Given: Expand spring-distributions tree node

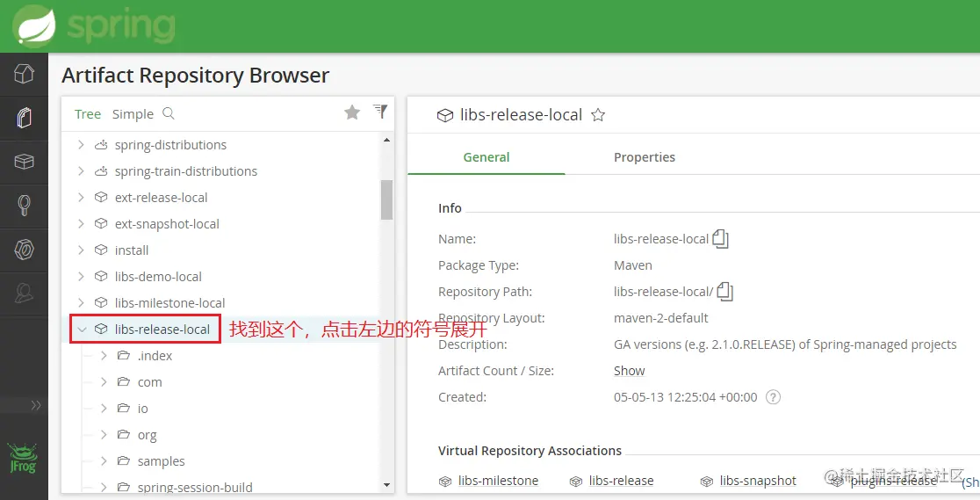Looking at the screenshot, I should click(81, 145).
